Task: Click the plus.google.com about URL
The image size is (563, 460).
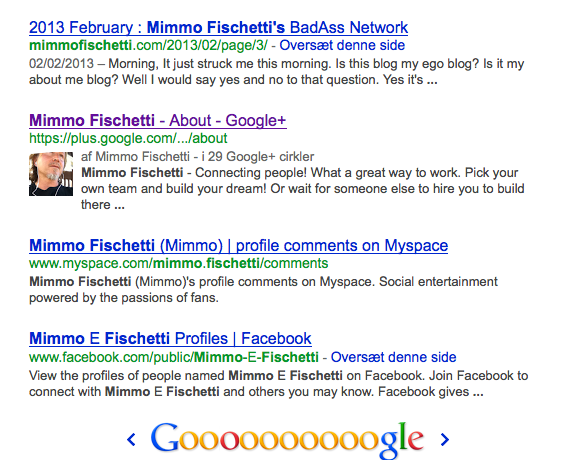Action: [x=128, y=139]
